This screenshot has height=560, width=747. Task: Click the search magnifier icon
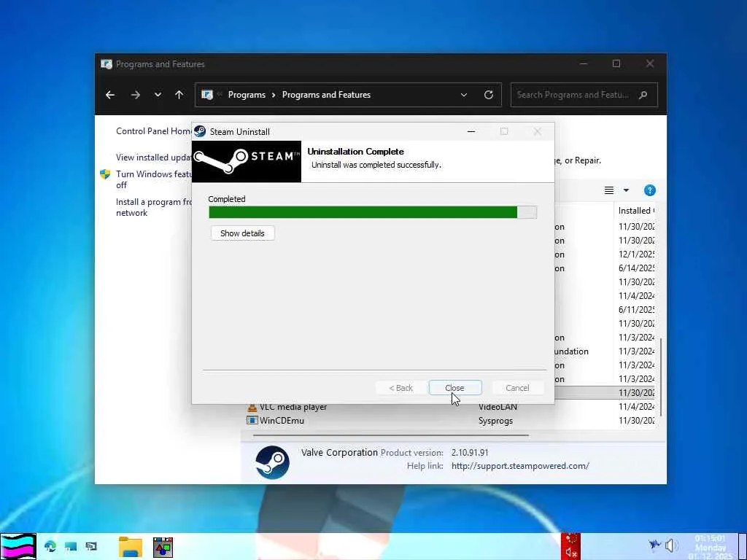pyautogui.click(x=643, y=95)
